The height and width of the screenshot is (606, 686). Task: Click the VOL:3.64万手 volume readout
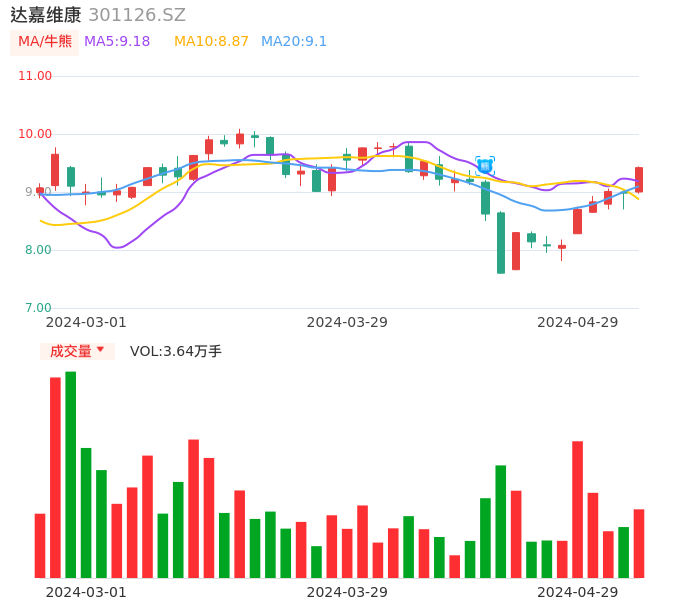pyautogui.click(x=176, y=351)
